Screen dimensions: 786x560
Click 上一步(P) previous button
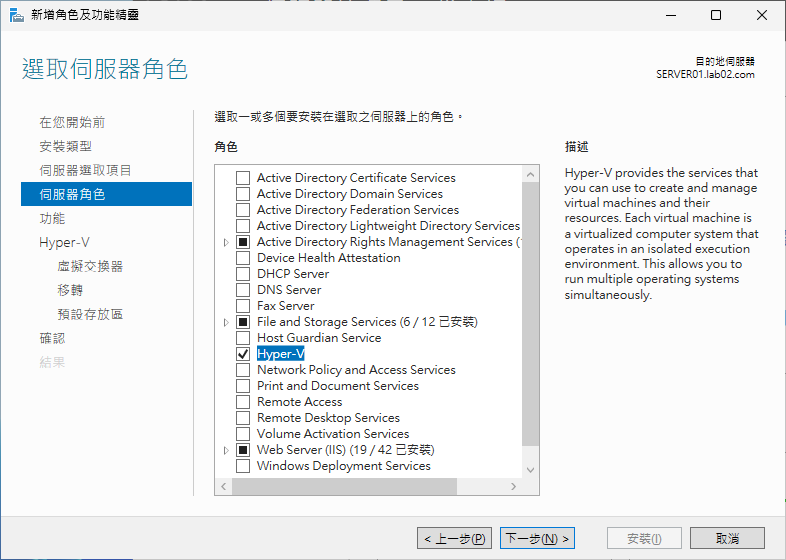point(454,538)
